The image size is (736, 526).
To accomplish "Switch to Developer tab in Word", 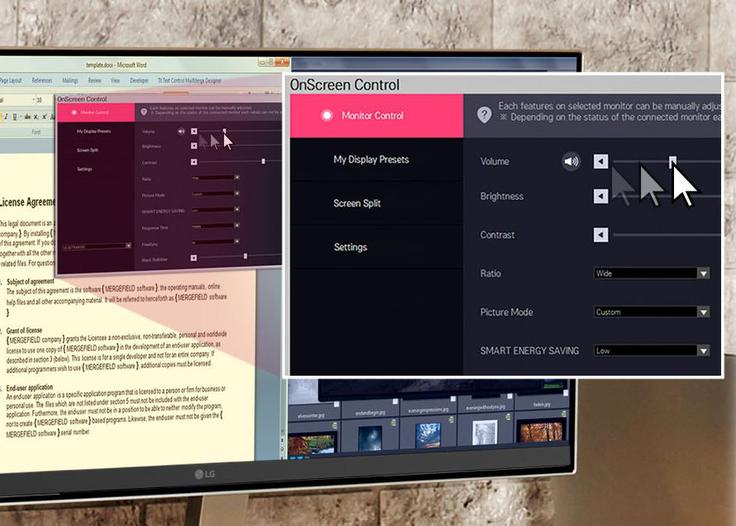I will (139, 81).
